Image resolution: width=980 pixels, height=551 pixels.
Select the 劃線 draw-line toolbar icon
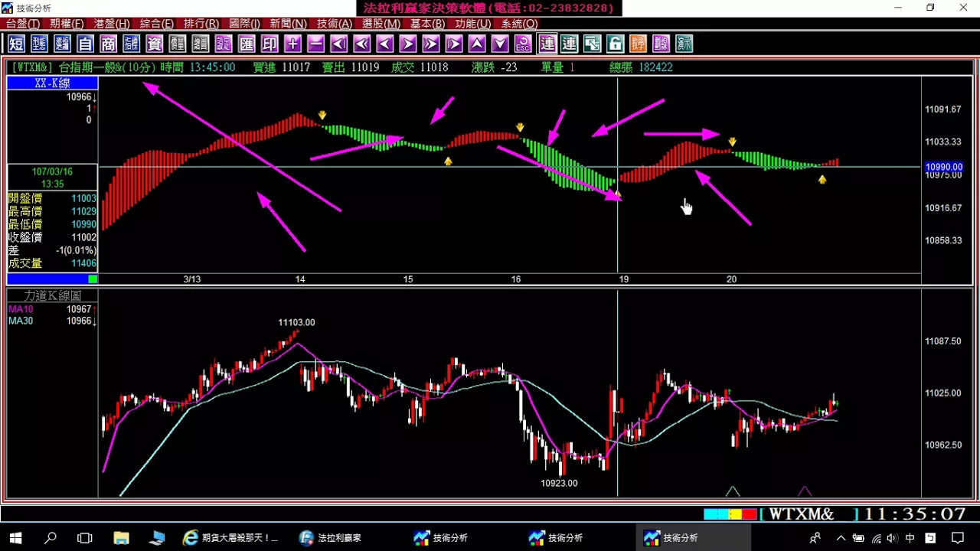tap(661, 44)
